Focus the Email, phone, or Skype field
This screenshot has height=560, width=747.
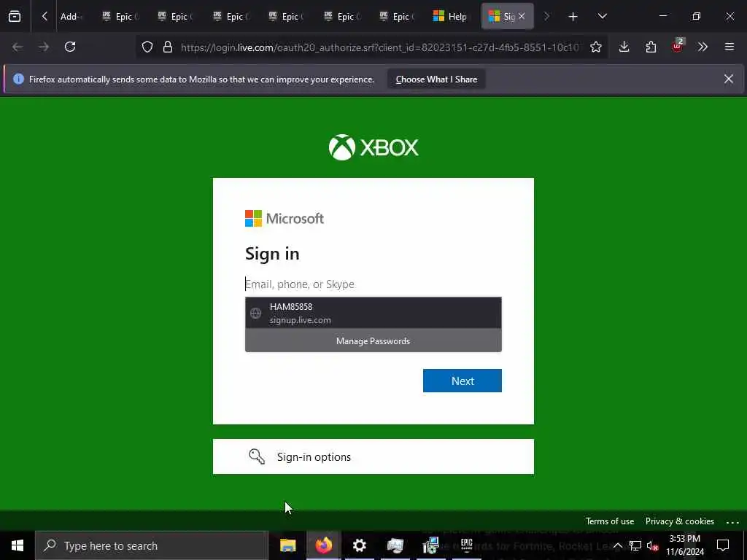pyautogui.click(x=373, y=284)
